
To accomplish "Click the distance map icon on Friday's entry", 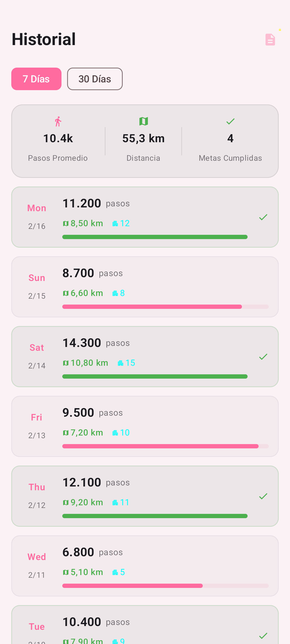I will pos(66,433).
